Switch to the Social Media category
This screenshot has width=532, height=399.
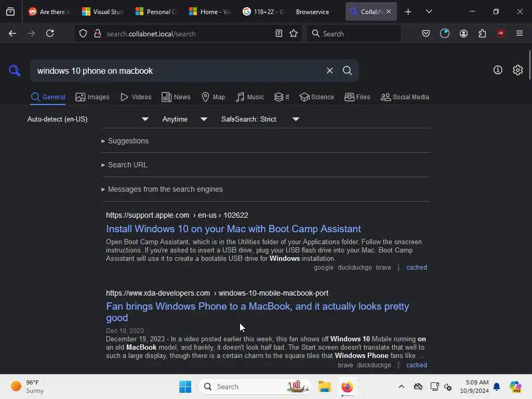click(405, 97)
